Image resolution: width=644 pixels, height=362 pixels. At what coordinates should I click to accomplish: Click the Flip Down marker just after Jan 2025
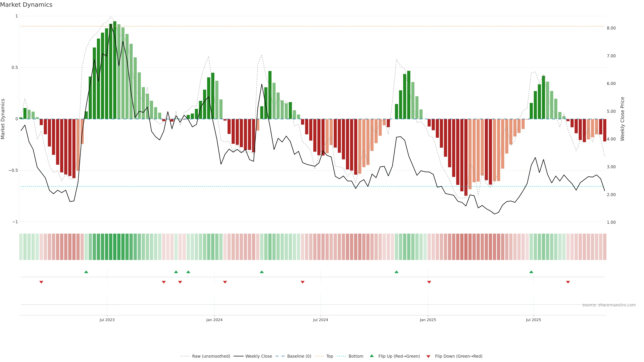point(429,282)
